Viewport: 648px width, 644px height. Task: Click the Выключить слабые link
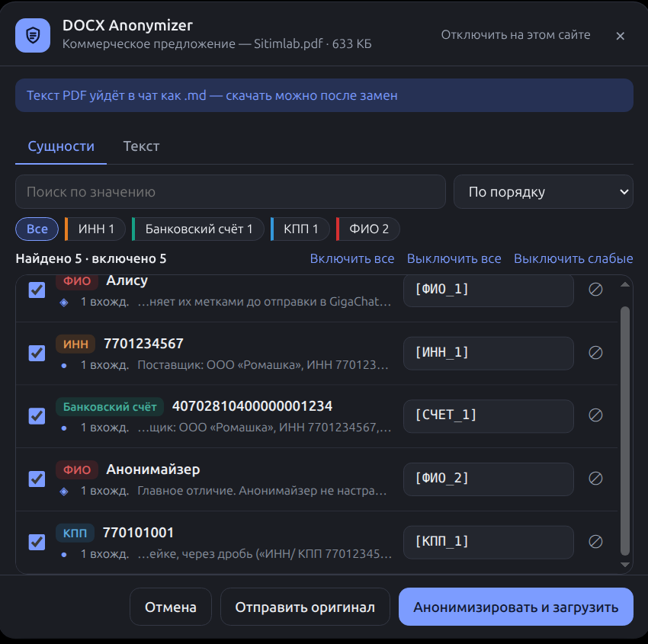click(573, 258)
